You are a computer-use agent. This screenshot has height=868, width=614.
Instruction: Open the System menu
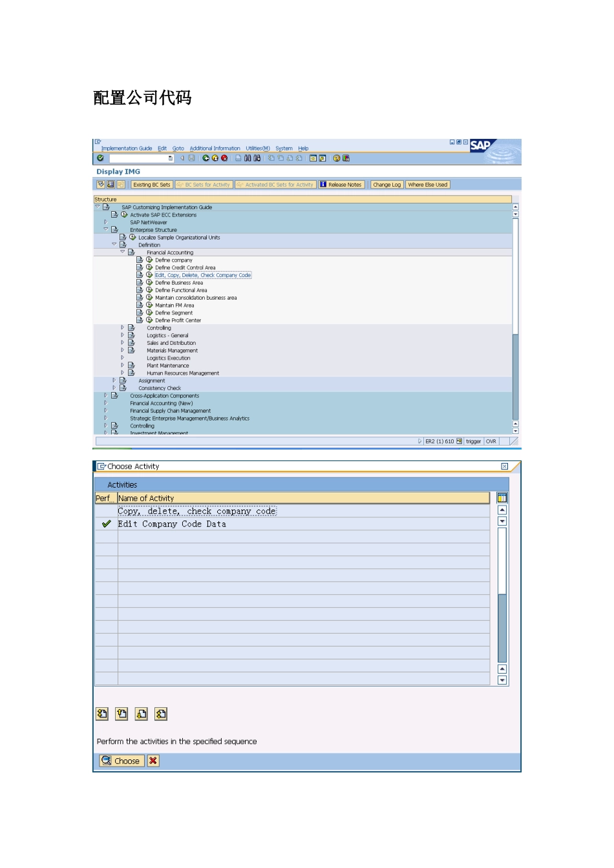coord(284,149)
